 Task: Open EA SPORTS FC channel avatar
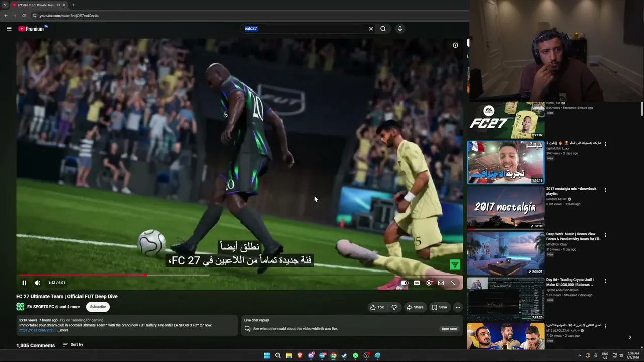coord(20,307)
